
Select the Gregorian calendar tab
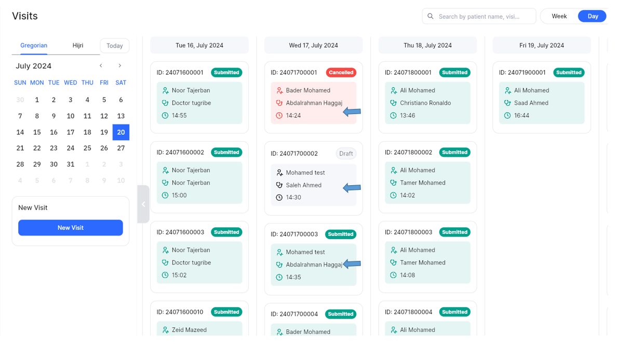coord(34,46)
